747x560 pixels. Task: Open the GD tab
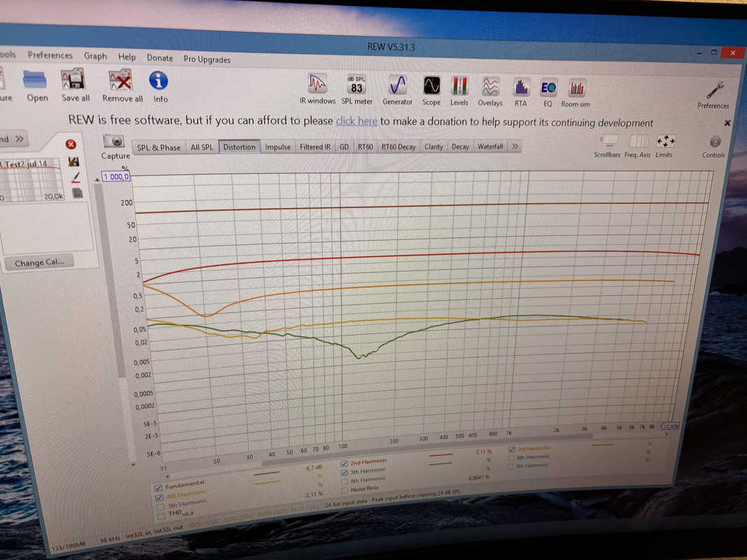344,147
